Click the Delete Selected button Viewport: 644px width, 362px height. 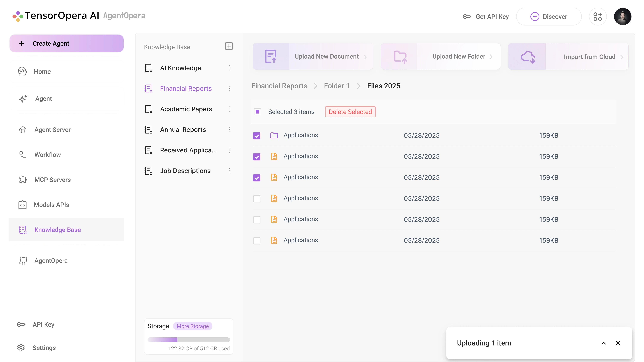[350, 112]
